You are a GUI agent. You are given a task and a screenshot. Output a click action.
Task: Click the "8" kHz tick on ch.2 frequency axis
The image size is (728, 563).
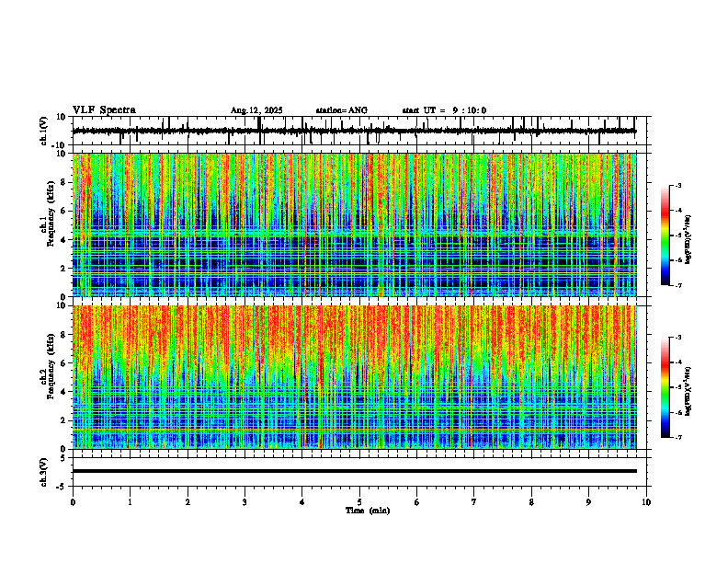[x=64, y=335]
